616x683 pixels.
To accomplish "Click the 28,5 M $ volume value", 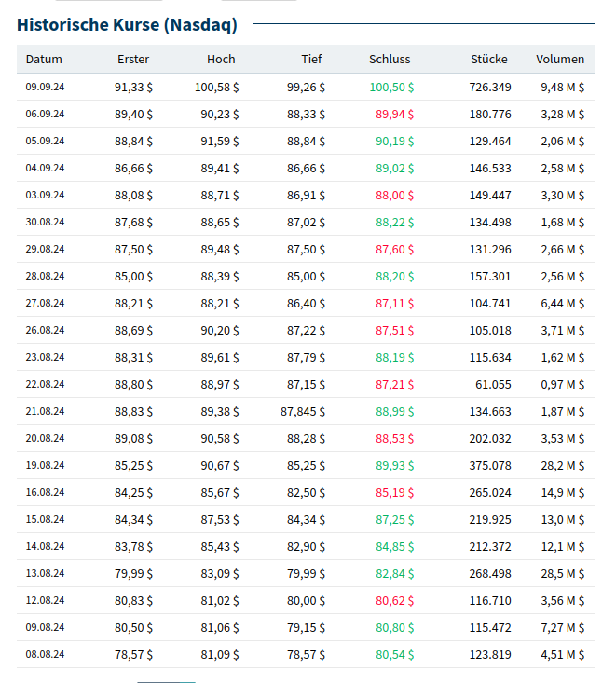I will pos(563,573).
